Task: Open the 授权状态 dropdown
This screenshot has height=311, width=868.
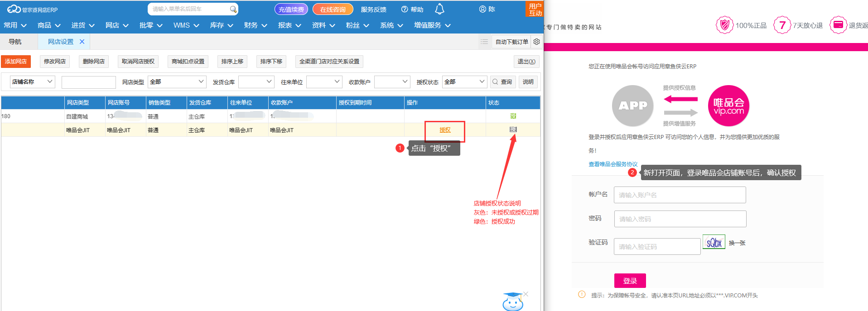Action: point(464,82)
